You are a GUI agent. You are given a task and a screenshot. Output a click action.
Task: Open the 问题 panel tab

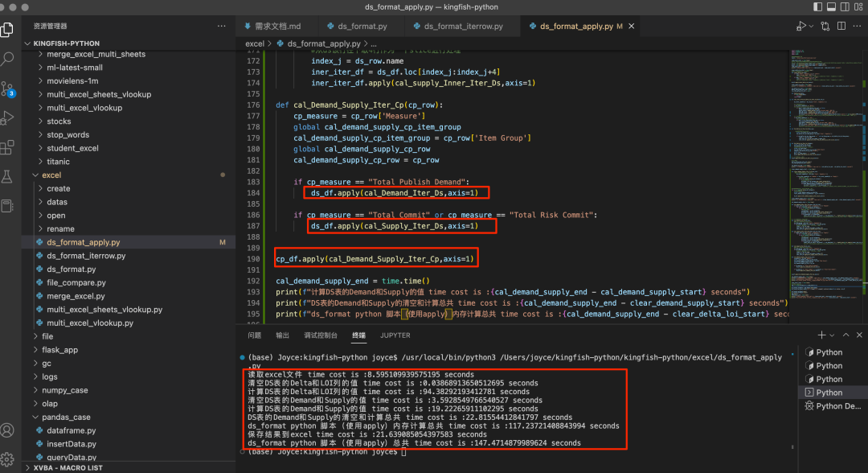point(255,335)
